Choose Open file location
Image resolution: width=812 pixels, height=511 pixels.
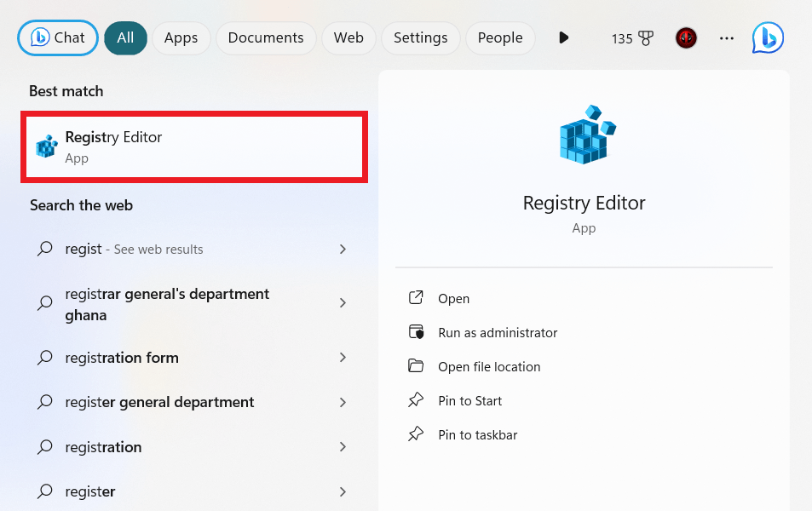[x=489, y=366]
